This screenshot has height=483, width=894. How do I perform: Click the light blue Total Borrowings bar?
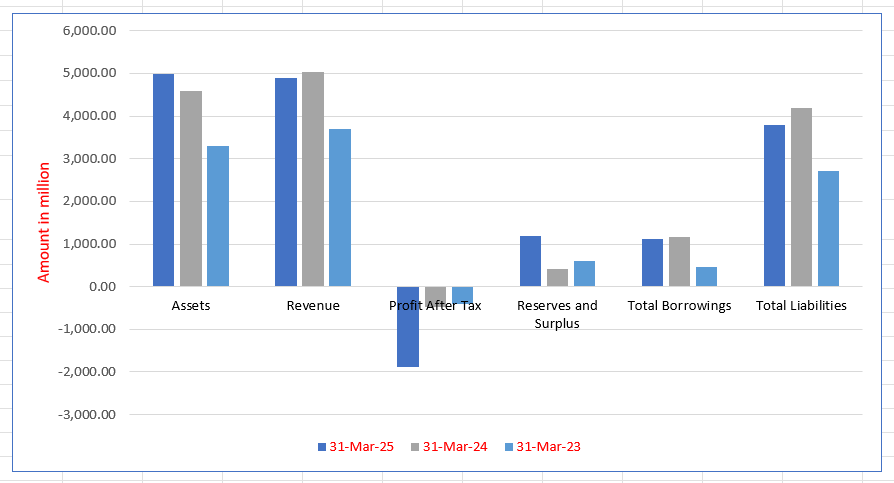(706, 277)
